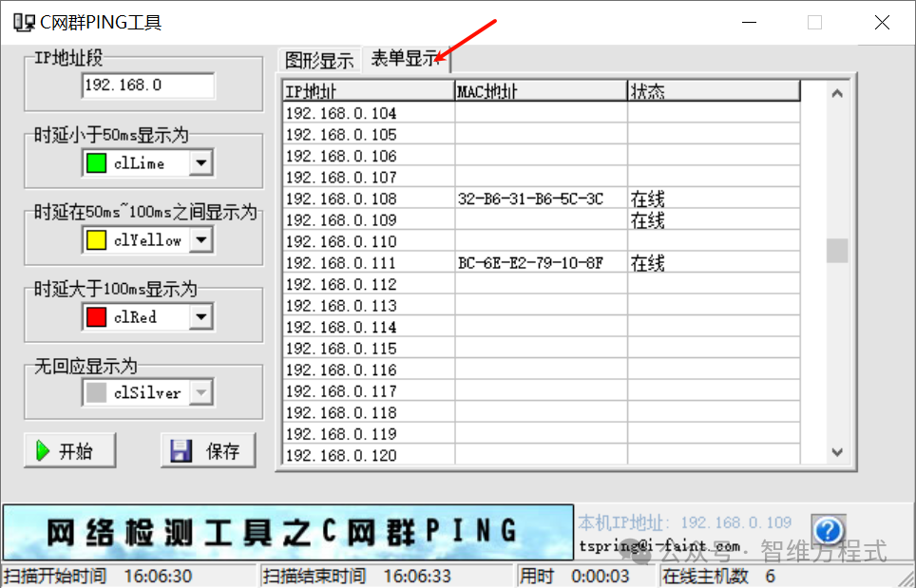Click the 状态 column header
The height and width of the screenshot is (588, 916).
[713, 91]
